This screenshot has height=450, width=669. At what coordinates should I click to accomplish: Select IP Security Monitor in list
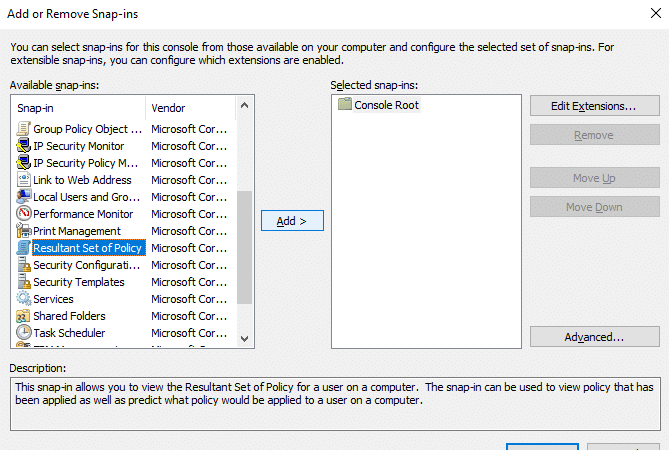click(79, 146)
